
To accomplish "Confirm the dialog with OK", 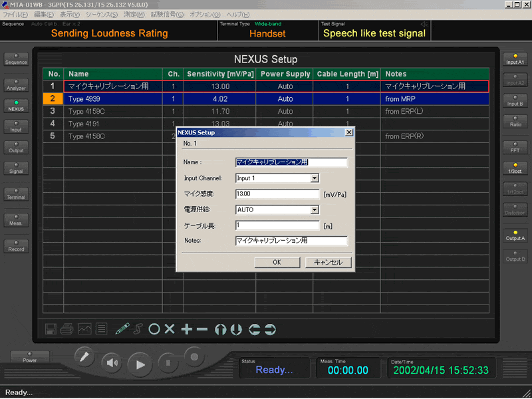I will tap(277, 262).
